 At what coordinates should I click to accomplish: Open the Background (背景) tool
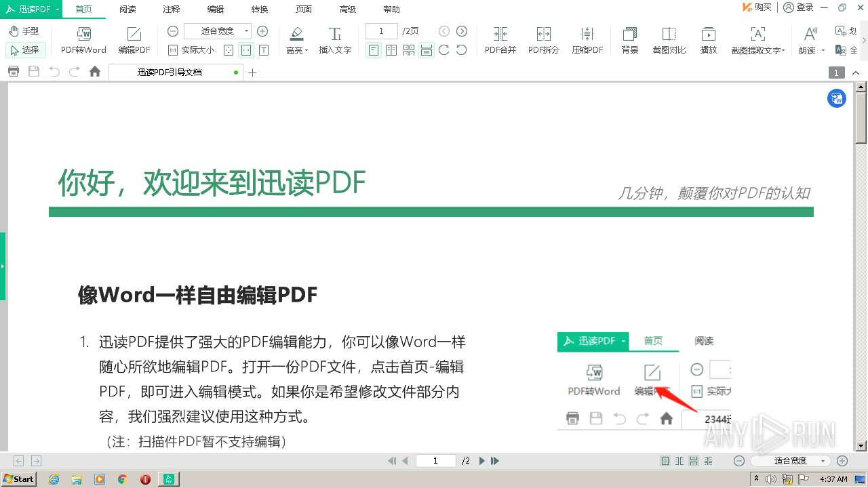click(x=630, y=41)
